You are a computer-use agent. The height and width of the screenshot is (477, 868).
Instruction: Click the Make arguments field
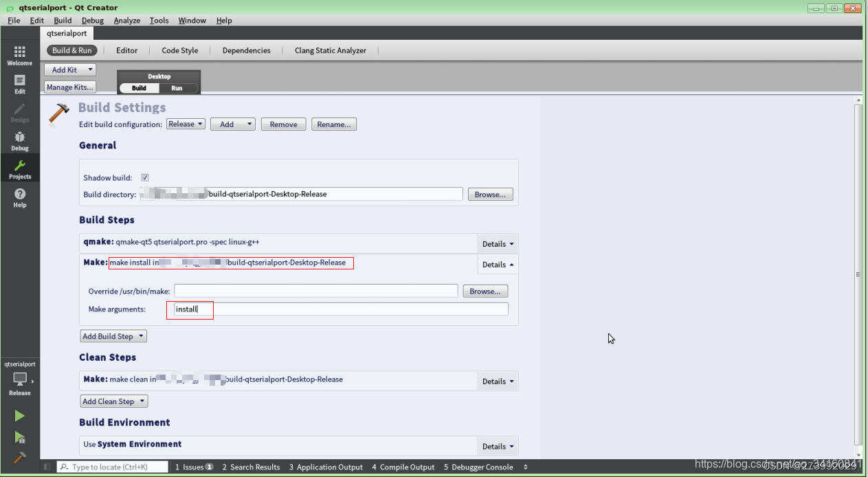(341, 309)
